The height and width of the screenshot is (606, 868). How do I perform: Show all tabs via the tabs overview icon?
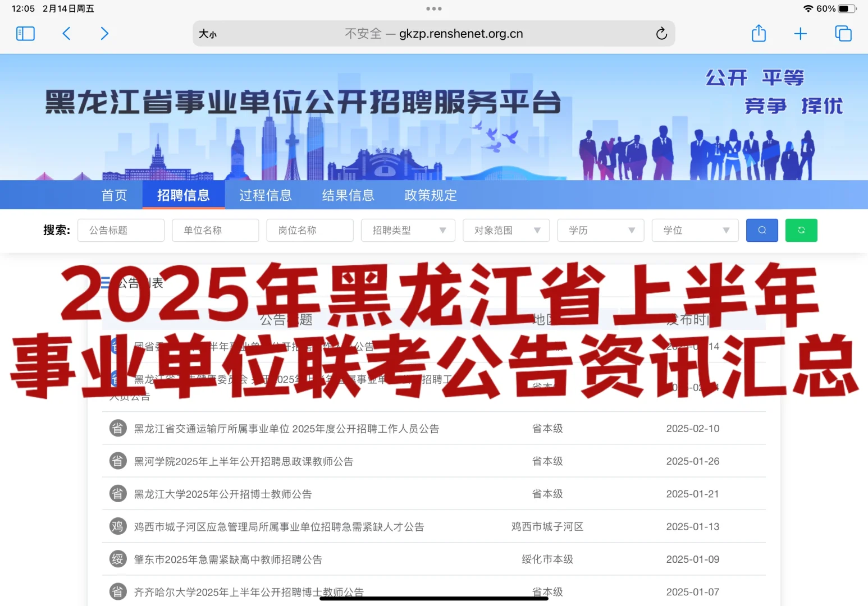[x=843, y=34]
